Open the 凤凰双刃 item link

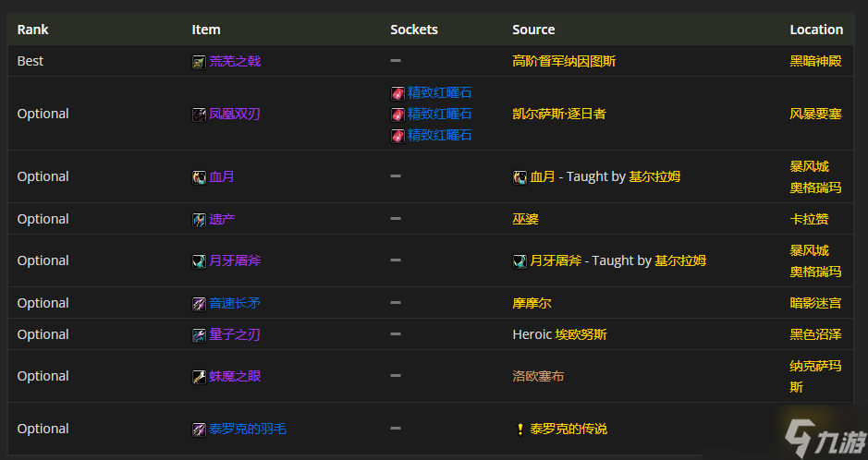point(235,114)
